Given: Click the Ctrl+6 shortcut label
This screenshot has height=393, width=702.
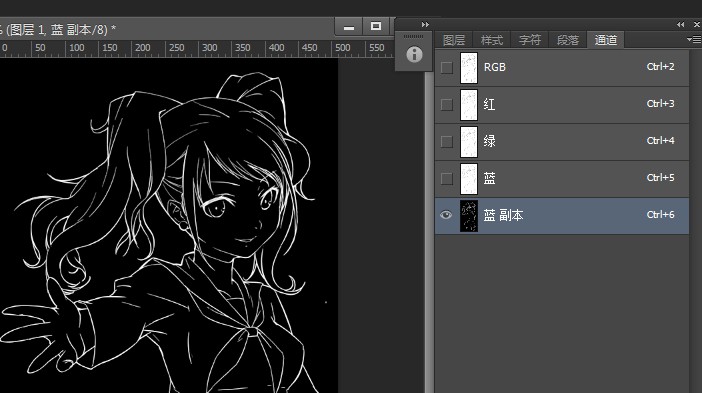Looking at the screenshot, I should click(660, 215).
